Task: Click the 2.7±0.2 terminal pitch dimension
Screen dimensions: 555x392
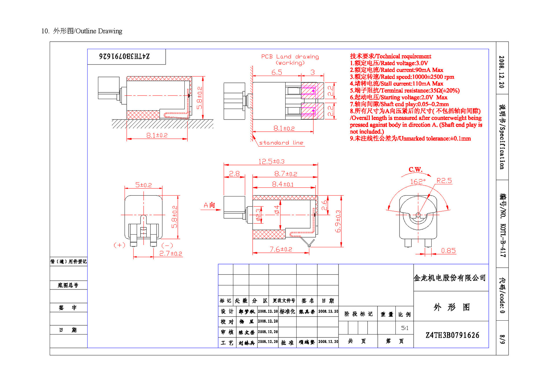Action: pyautogui.click(x=171, y=254)
